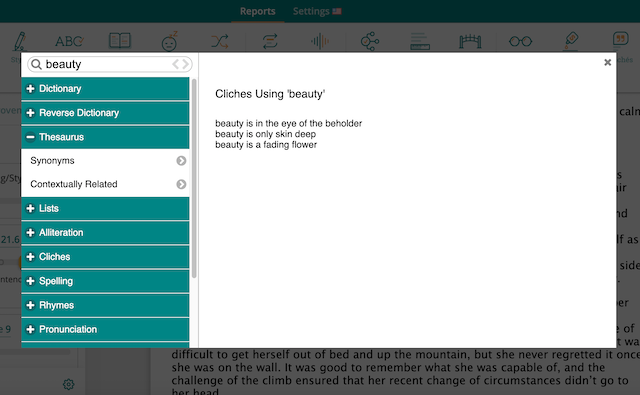Expand the Dictionary section
The width and height of the screenshot is (640, 395).
tap(105, 89)
